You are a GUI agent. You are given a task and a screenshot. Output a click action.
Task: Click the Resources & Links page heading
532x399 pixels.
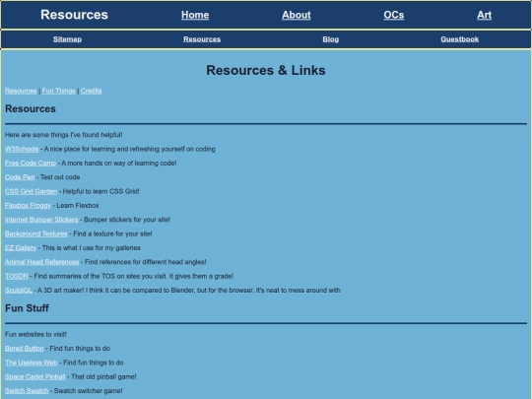point(266,70)
